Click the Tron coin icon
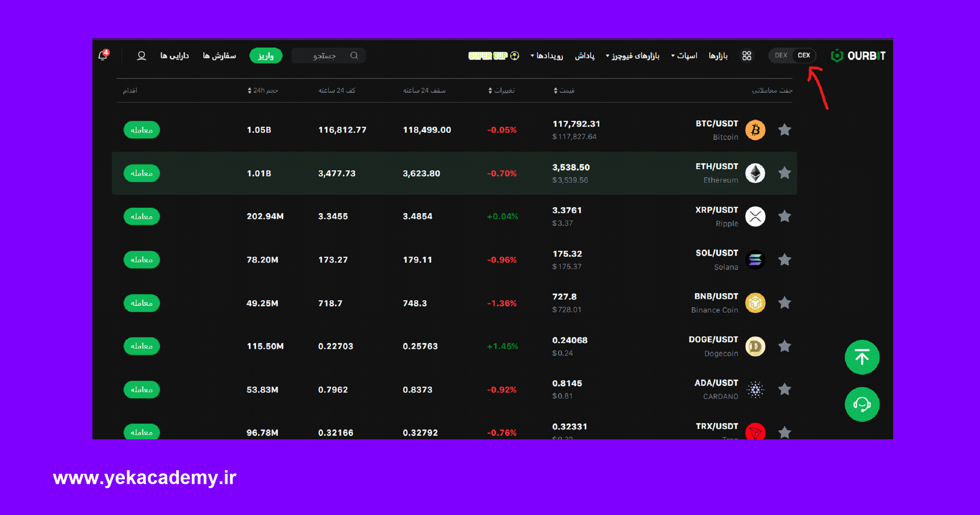Viewport: 980px width, 515px height. click(x=755, y=431)
